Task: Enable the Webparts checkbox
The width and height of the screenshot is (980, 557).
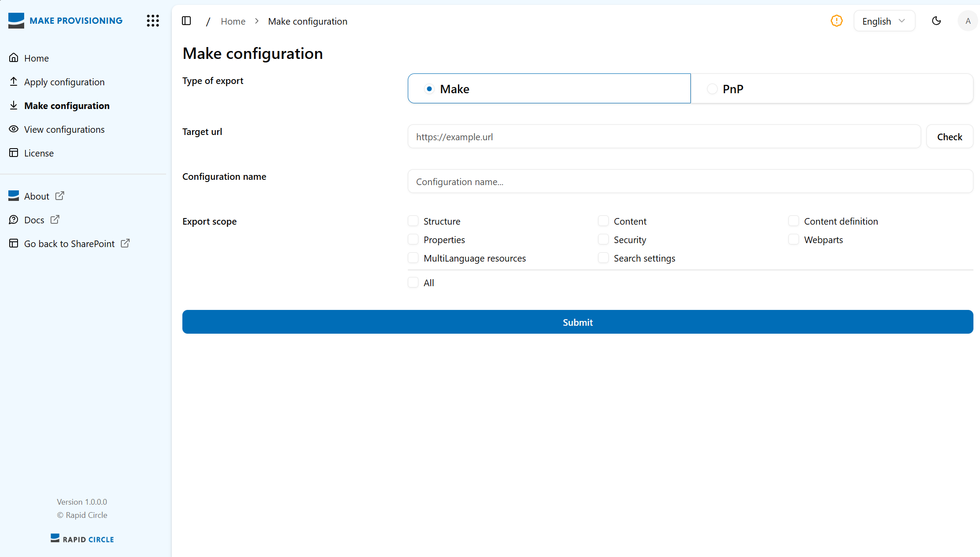Action: click(793, 239)
